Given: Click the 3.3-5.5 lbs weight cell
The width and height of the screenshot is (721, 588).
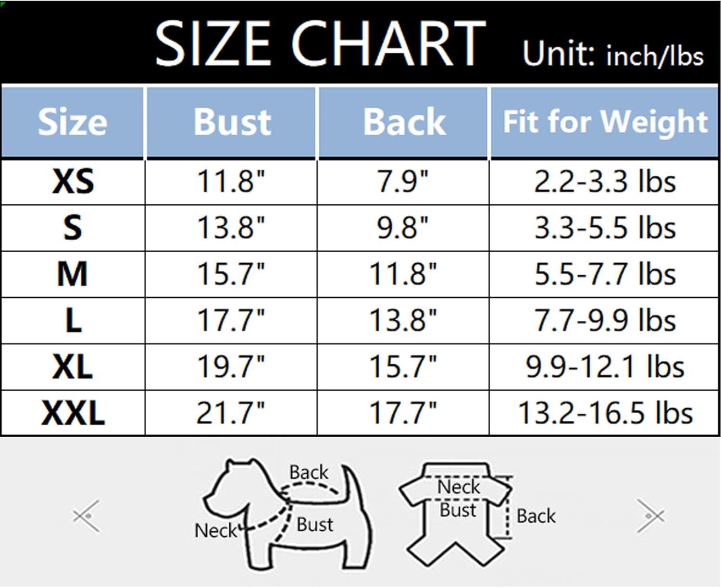Looking at the screenshot, I should (x=605, y=228).
